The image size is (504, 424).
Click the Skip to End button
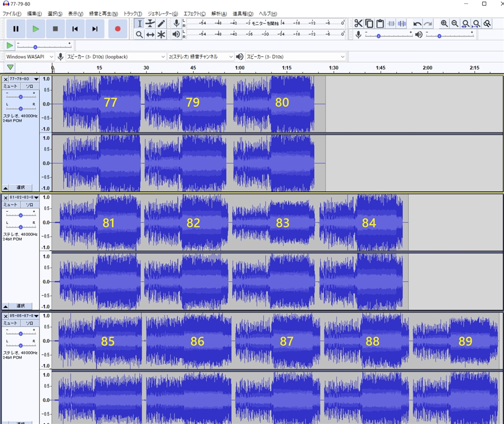[x=94, y=29]
